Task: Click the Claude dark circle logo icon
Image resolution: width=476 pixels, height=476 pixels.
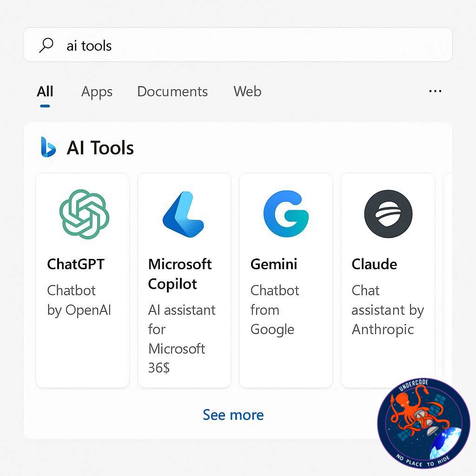Action: click(x=388, y=214)
